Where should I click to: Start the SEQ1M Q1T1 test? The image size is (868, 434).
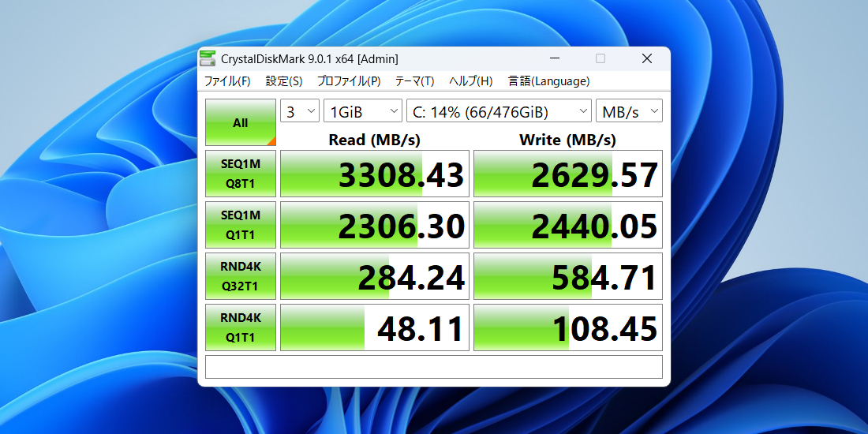tap(241, 225)
